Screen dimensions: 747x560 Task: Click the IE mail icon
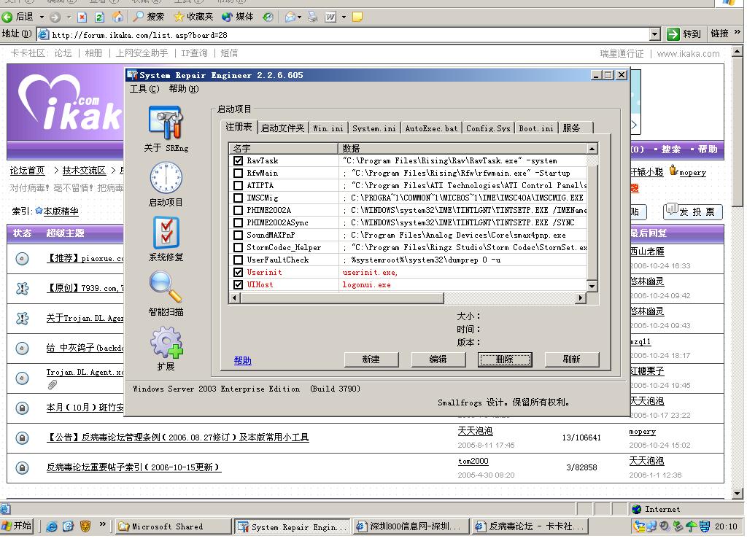tap(290, 17)
